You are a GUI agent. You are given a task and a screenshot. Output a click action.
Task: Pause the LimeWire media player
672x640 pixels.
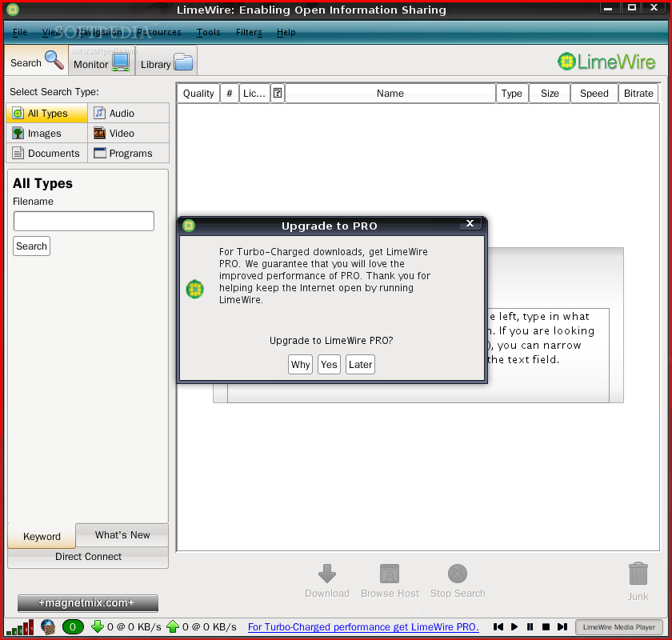click(x=530, y=626)
